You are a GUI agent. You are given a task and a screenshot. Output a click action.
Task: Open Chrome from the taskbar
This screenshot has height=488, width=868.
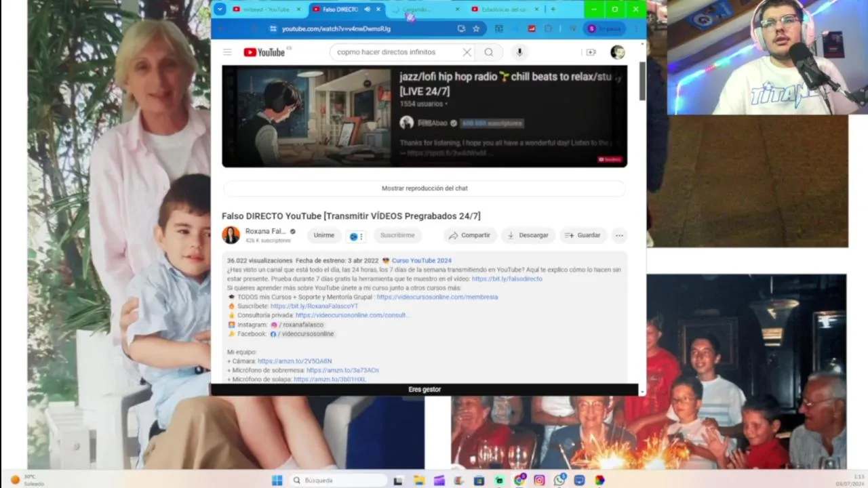519,480
